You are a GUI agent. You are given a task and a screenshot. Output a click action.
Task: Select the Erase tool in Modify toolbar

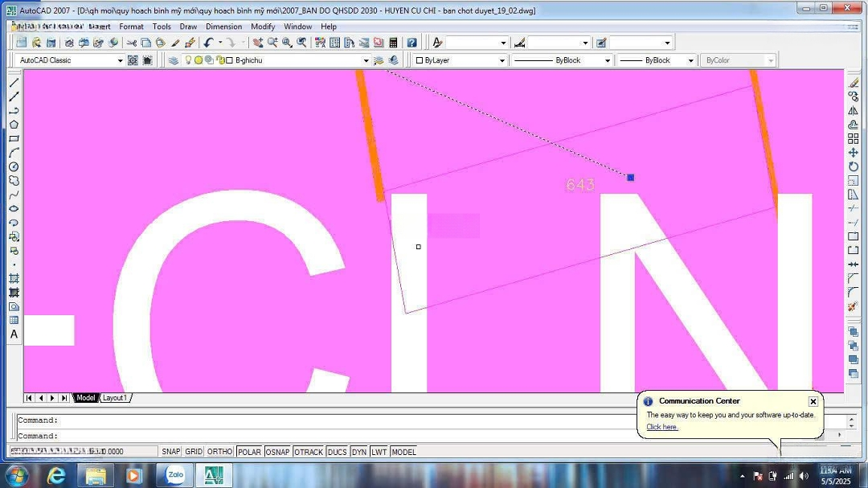(854, 83)
